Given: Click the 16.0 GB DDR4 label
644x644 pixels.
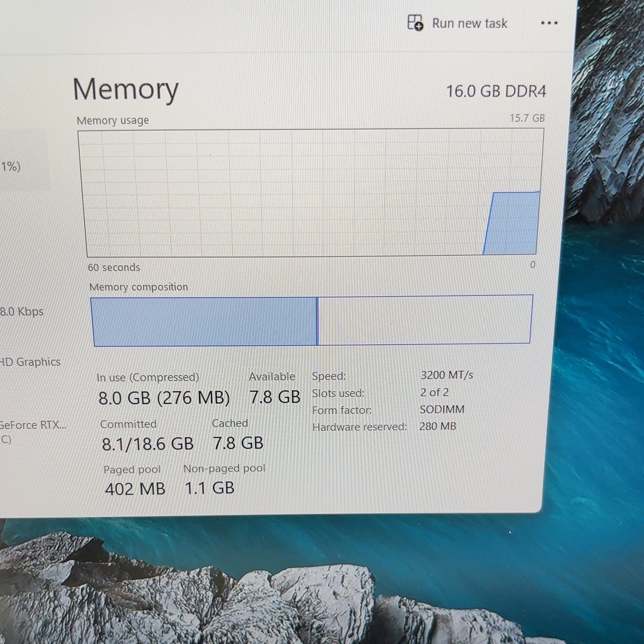Looking at the screenshot, I should (x=496, y=91).
